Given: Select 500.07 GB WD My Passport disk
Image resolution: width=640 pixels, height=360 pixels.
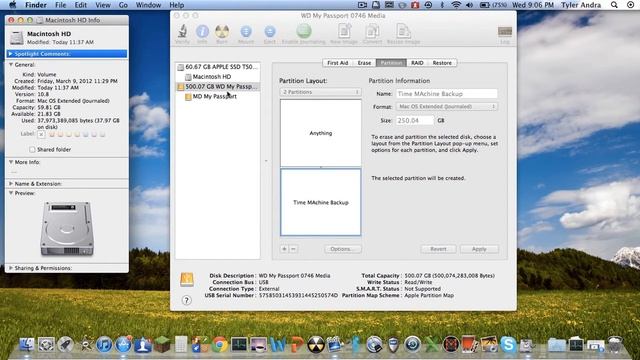Looking at the screenshot, I should tap(218, 87).
